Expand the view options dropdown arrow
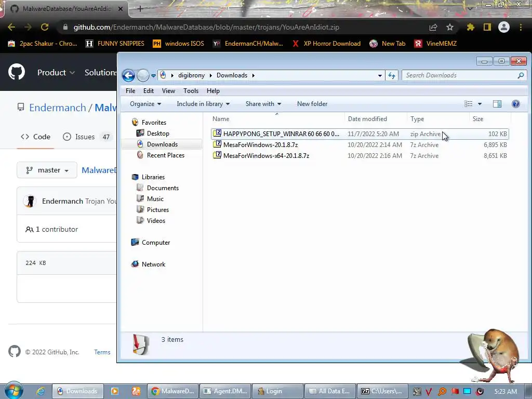Image resolution: width=532 pixels, height=399 pixels. click(480, 104)
